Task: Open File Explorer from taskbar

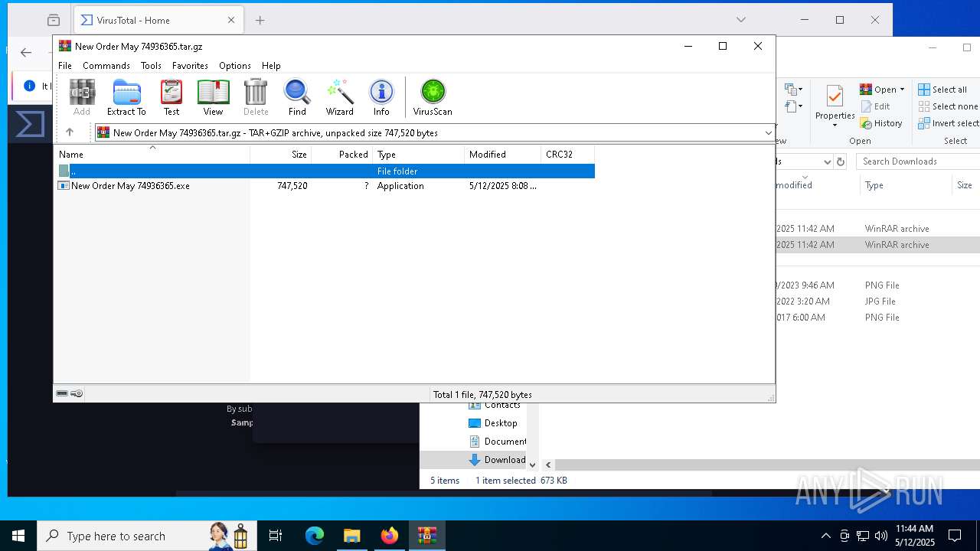Action: pos(352,536)
